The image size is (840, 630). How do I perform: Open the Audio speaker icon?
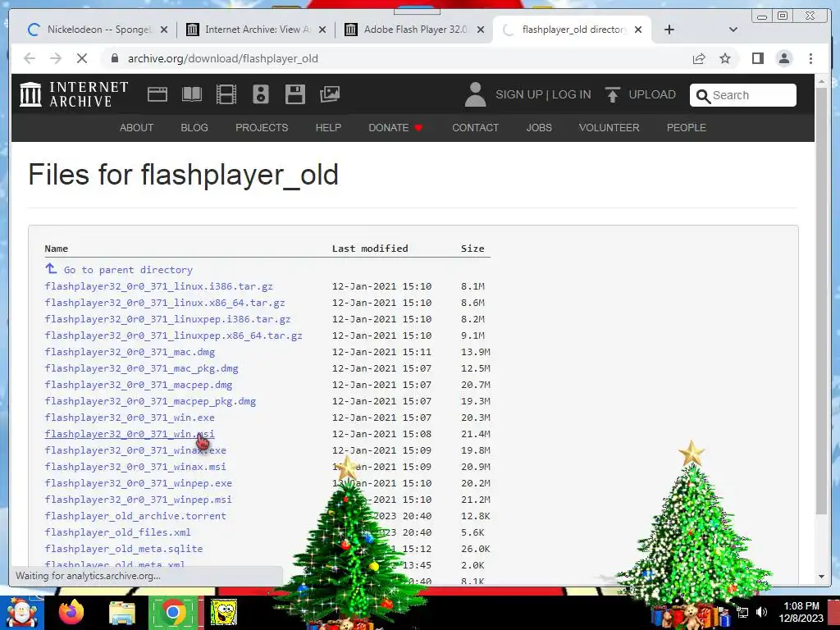coord(261,94)
